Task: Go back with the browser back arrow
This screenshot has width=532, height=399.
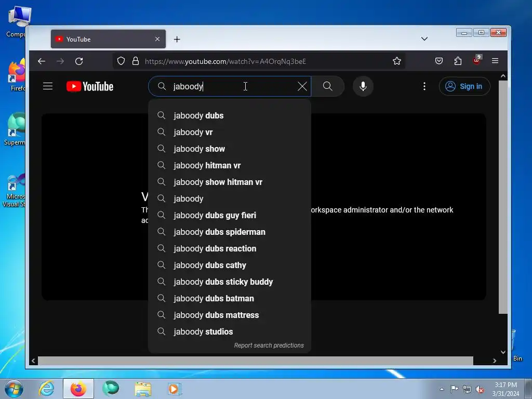Action: tap(42, 61)
